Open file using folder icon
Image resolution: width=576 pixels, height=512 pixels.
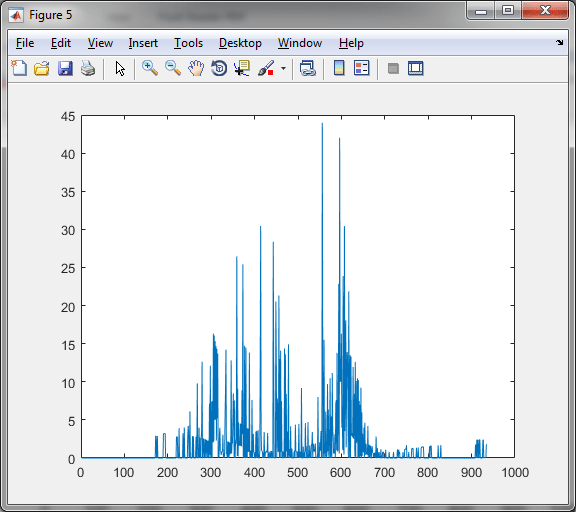coord(42,68)
